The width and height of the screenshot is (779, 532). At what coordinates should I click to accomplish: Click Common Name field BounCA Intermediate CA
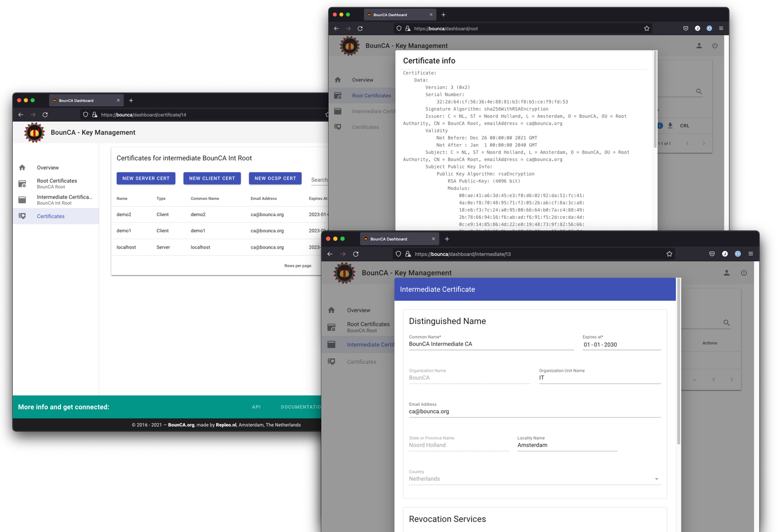491,344
